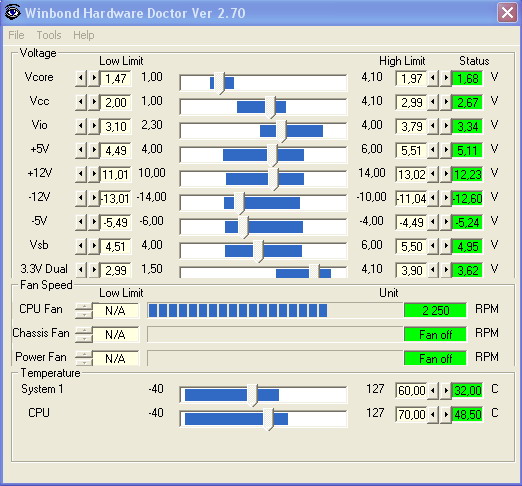Viewport: 522px width, 486px height.
Task: Decrease CPU temperature high limit arrow
Action: point(433,414)
